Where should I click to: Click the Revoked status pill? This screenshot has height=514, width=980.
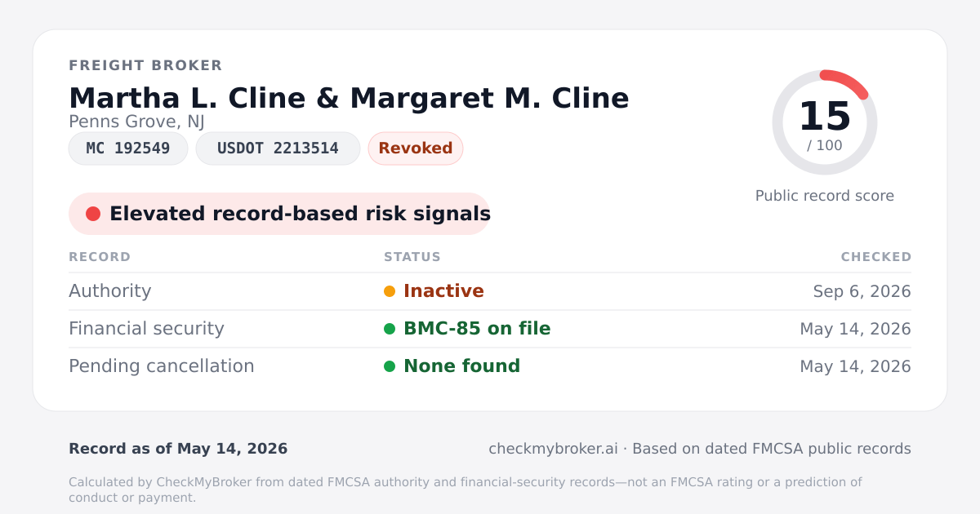[416, 148]
